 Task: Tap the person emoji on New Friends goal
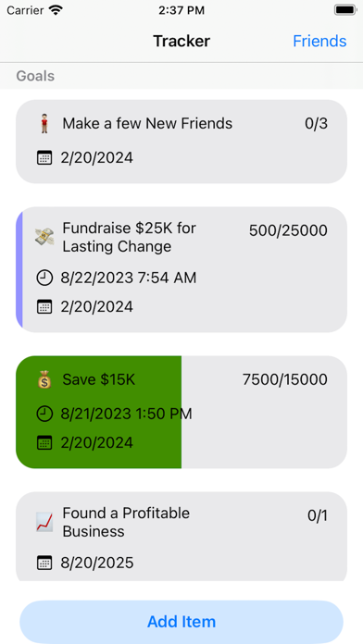point(44,124)
